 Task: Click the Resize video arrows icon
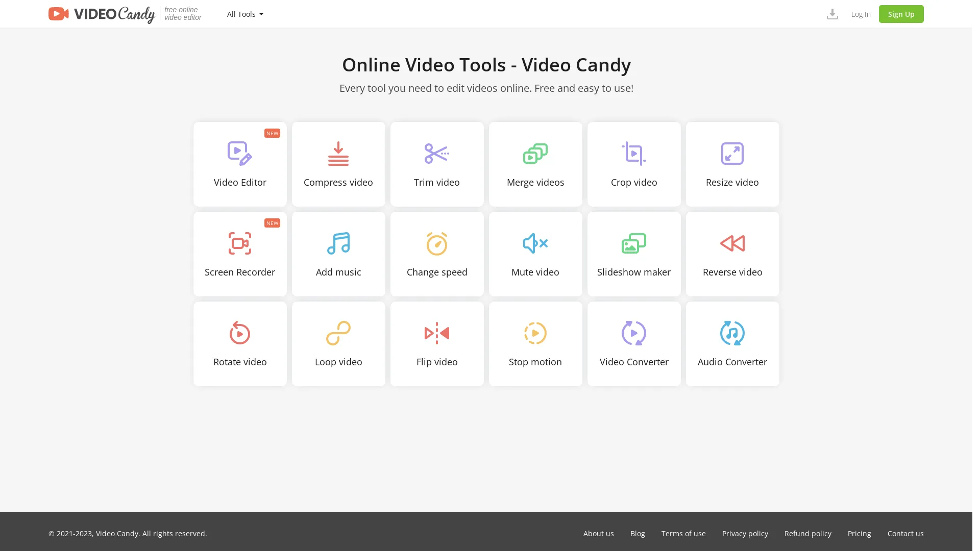[x=732, y=154]
